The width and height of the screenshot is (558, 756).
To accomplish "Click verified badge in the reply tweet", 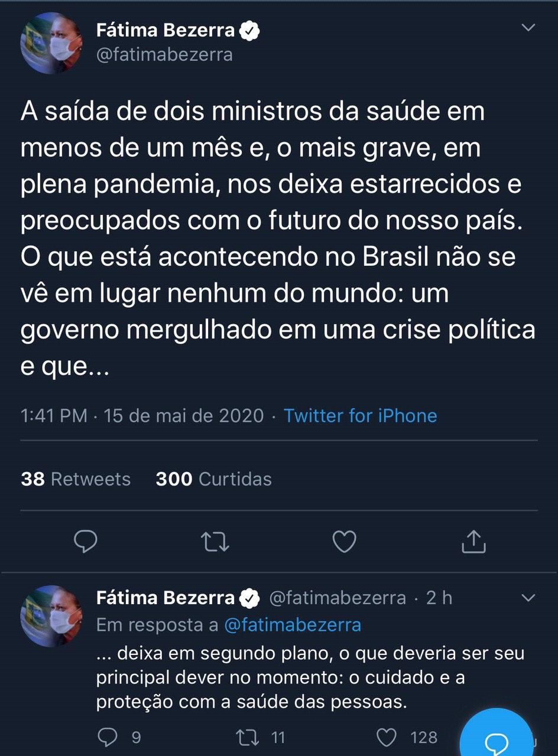I will (x=250, y=598).
